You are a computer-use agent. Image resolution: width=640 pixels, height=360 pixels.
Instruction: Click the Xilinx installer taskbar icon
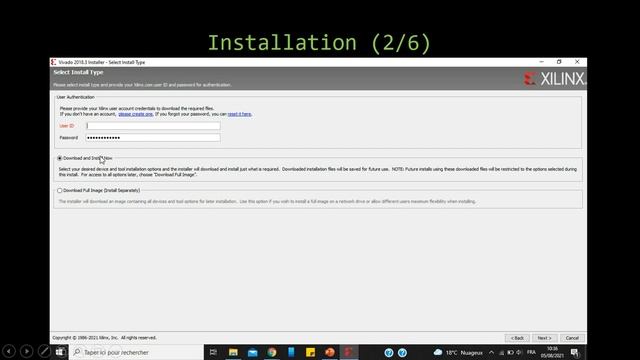(349, 352)
